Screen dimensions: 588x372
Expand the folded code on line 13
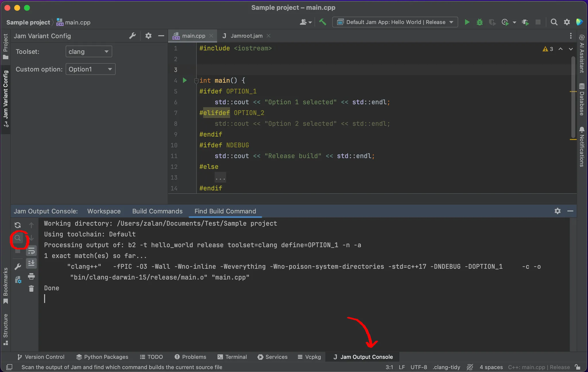click(x=220, y=178)
